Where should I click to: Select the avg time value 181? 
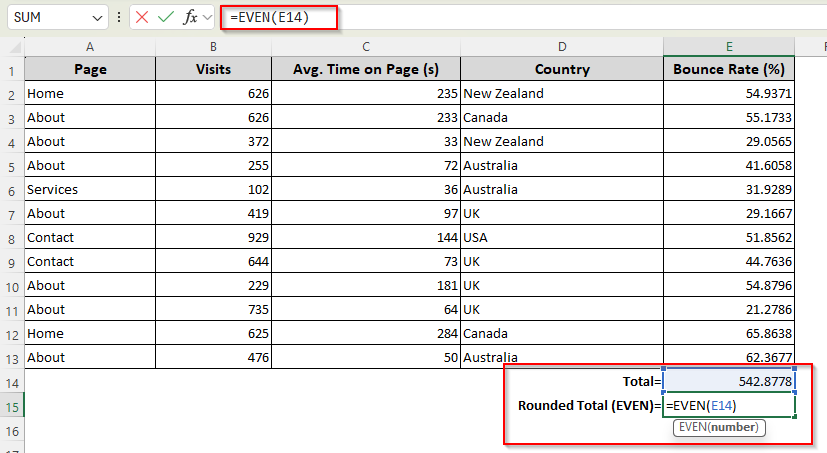(x=366, y=285)
